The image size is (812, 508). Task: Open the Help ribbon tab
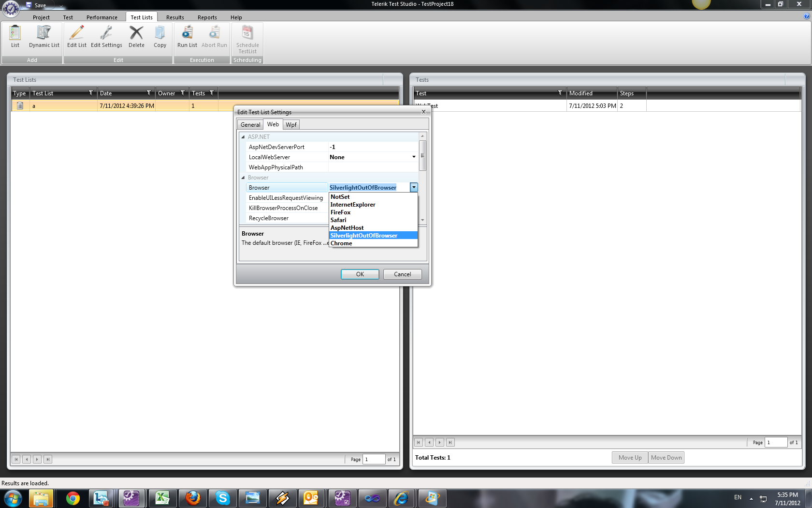pyautogui.click(x=236, y=17)
